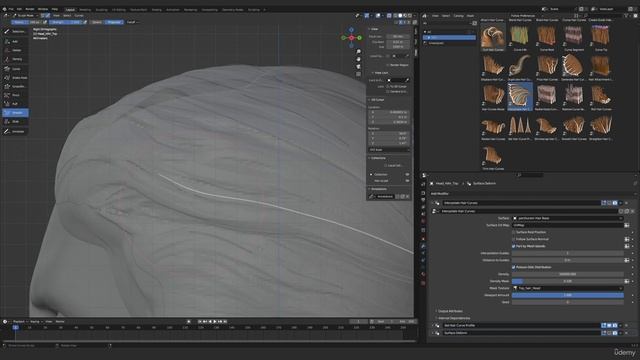Select the Annotate tool in toolbar
The height and width of the screenshot is (360, 640).
pos(15,131)
